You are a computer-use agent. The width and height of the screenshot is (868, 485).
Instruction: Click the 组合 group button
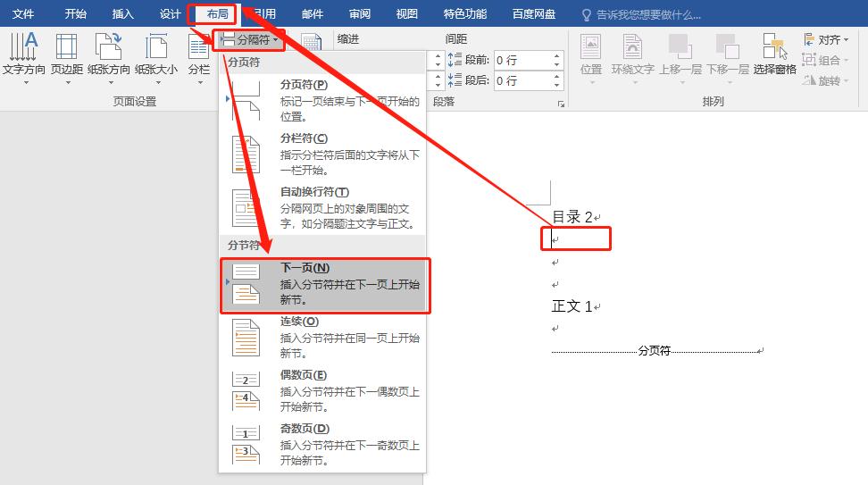click(x=825, y=60)
